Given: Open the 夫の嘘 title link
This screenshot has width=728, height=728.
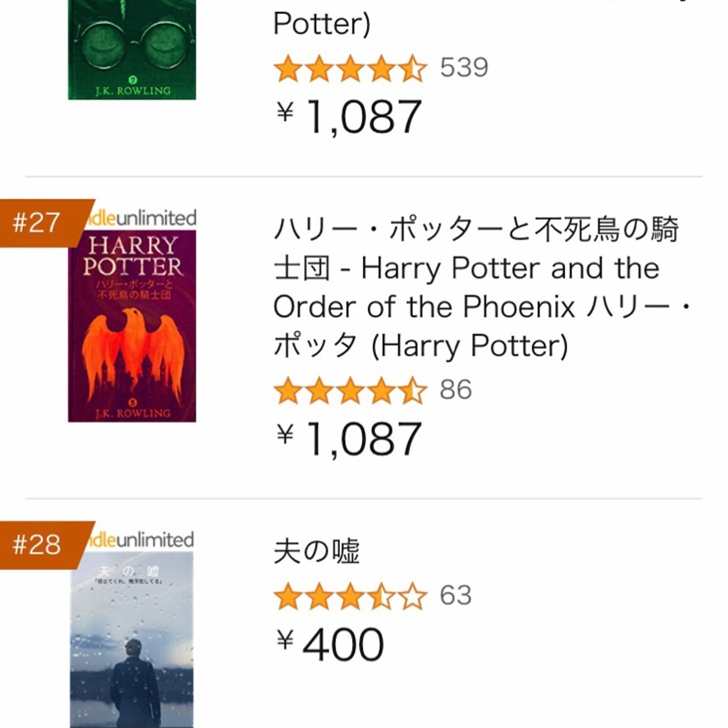Looking at the screenshot, I should click(x=316, y=552).
